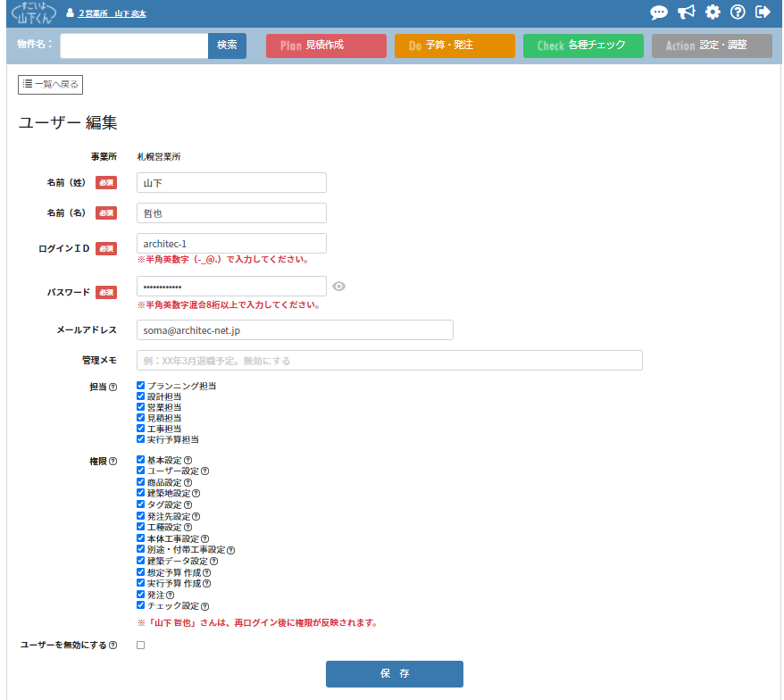Enable the ユーザーを無効にする checkbox

[140, 645]
